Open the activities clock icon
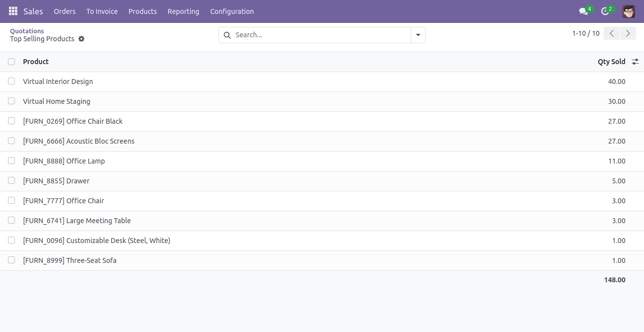 [605, 11]
